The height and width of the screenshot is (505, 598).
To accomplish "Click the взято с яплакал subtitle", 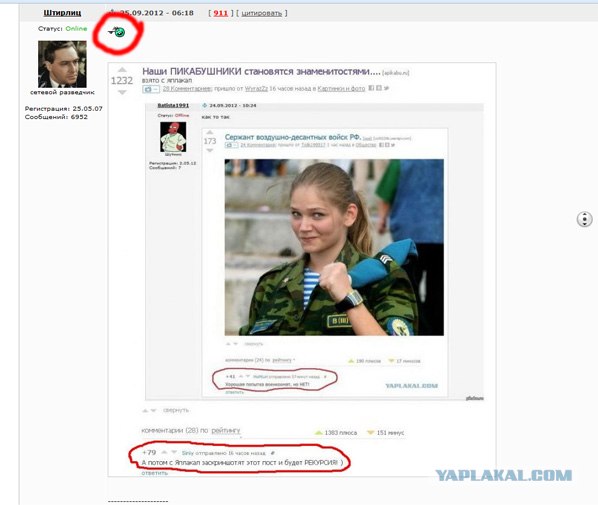I will (x=167, y=80).
